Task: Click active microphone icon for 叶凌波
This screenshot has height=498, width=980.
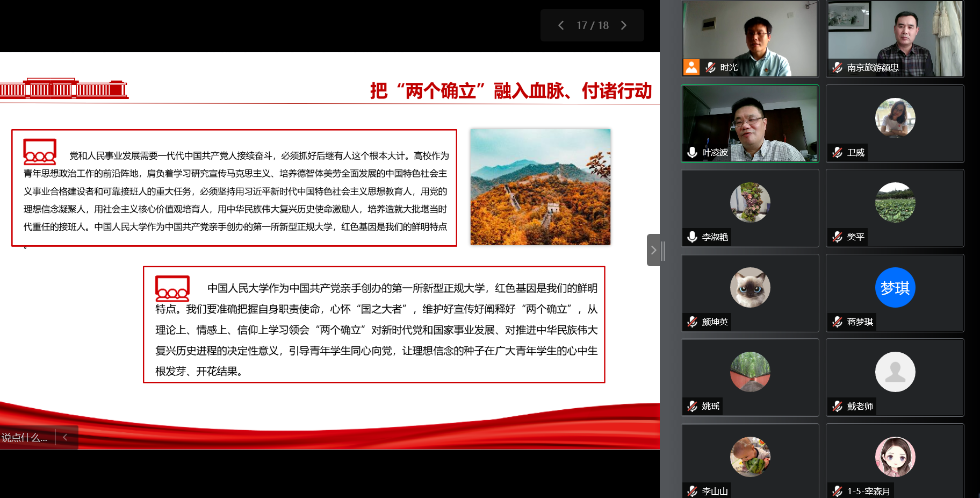Action: tap(692, 152)
